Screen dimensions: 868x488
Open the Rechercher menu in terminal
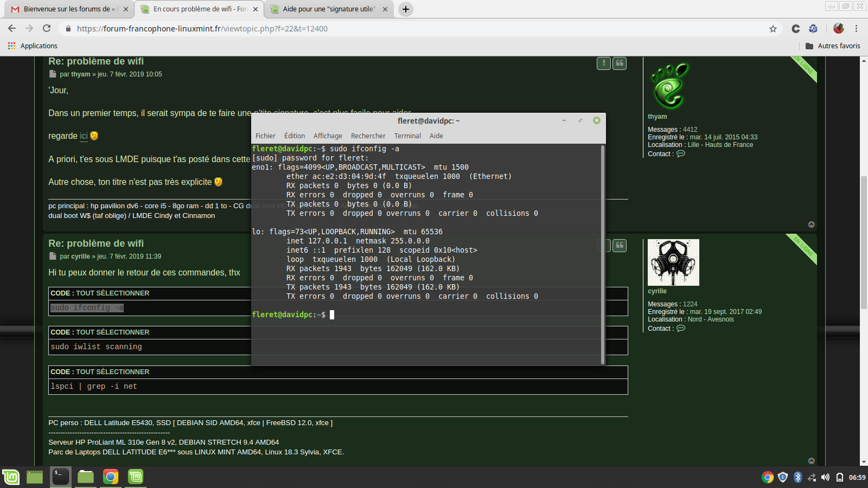[368, 136]
